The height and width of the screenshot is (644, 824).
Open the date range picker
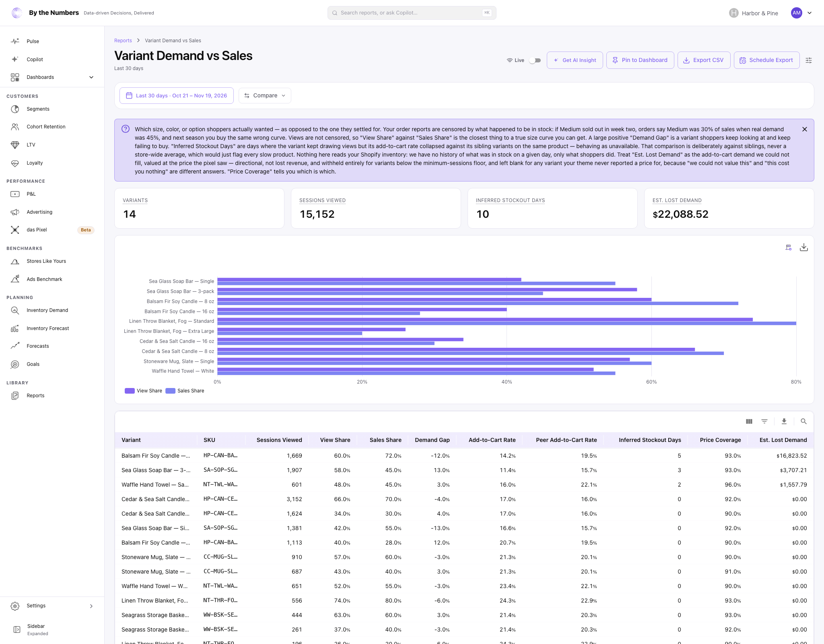176,96
